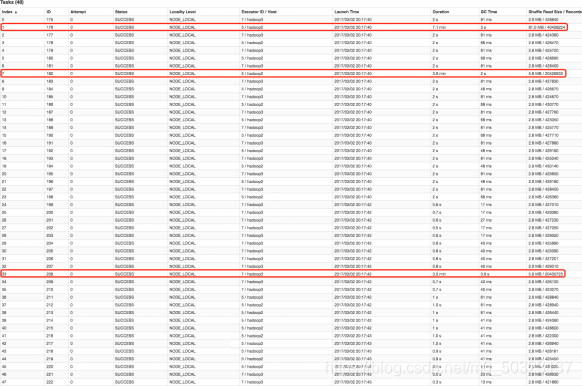Sort tasks by the Status column header
582x386 pixels.
[x=121, y=12]
